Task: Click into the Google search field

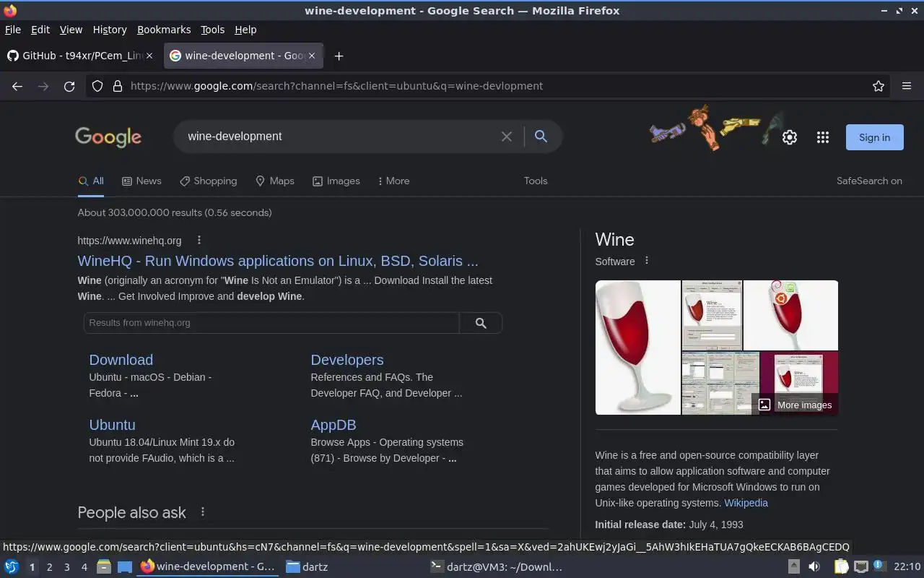Action: [339, 137]
